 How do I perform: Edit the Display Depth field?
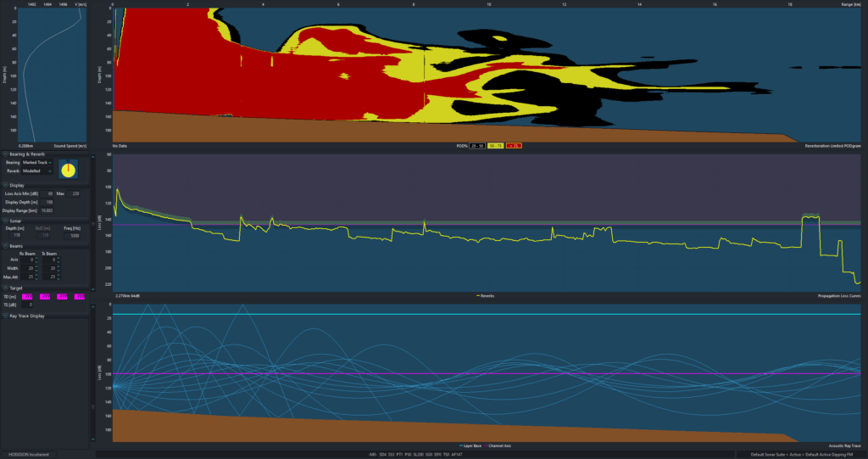47,202
